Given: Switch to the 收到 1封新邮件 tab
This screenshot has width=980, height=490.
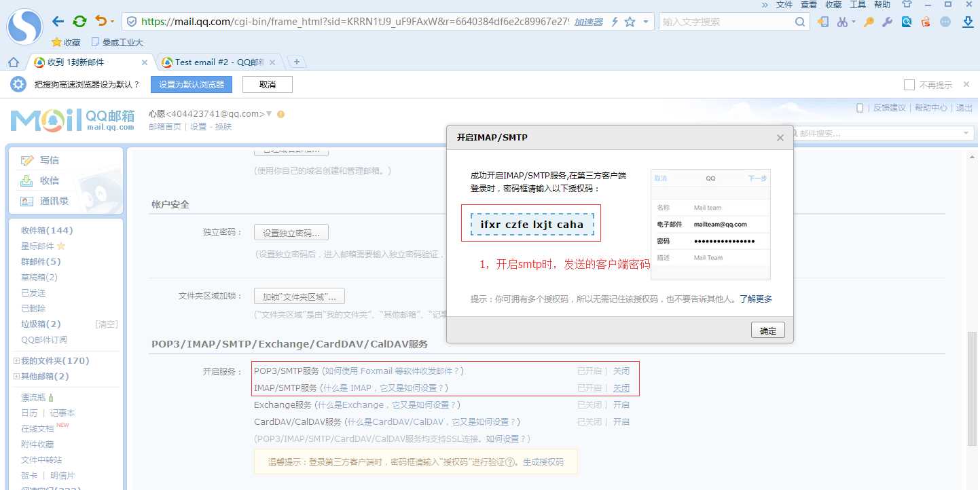Looking at the screenshot, I should coord(91,62).
